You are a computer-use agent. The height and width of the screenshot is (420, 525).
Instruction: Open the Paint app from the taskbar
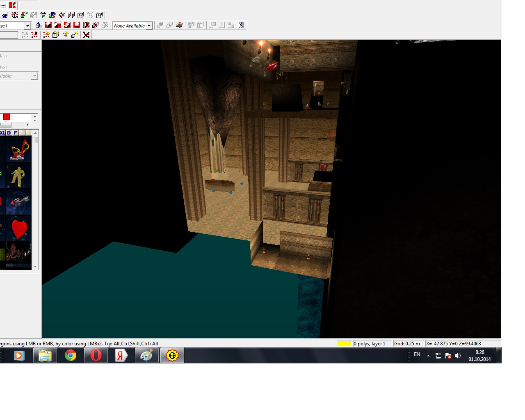146,355
